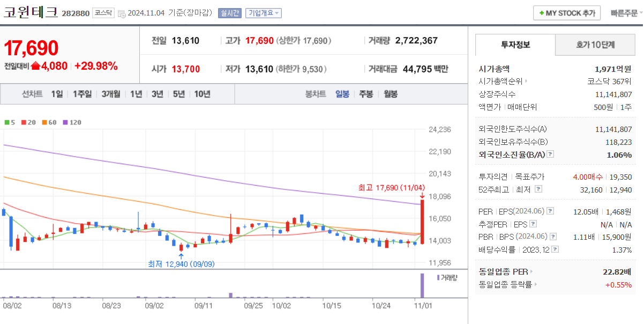Click 전일 value 13,610
644x324 pixels.
[185, 40]
